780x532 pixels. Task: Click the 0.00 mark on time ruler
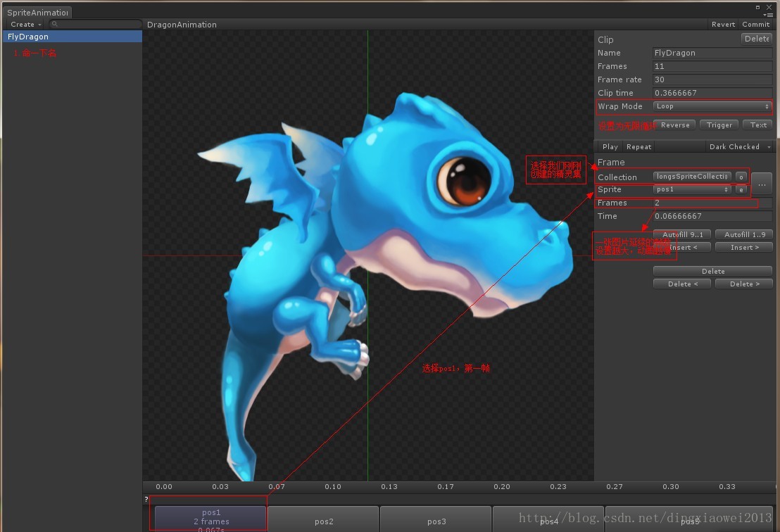pos(163,487)
